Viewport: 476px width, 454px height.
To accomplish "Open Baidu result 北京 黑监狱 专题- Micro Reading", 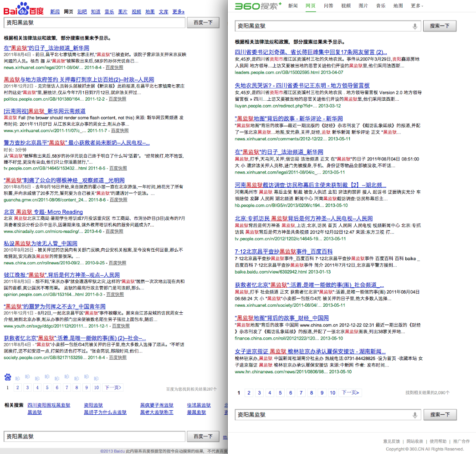I will click(43, 212).
